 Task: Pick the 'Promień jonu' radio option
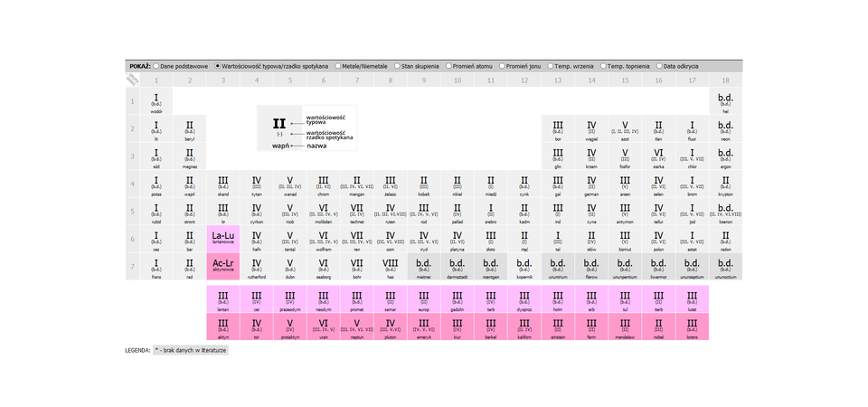pyautogui.click(x=502, y=66)
